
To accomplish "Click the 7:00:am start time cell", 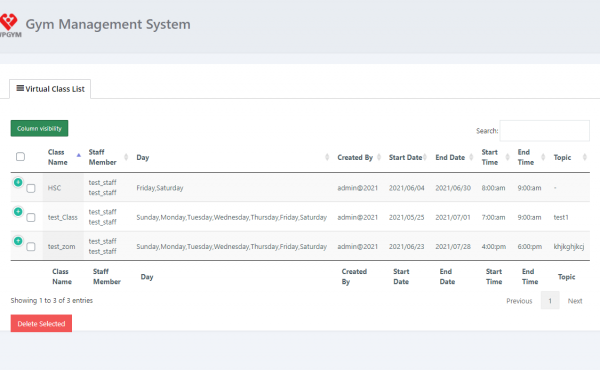I will [493, 217].
